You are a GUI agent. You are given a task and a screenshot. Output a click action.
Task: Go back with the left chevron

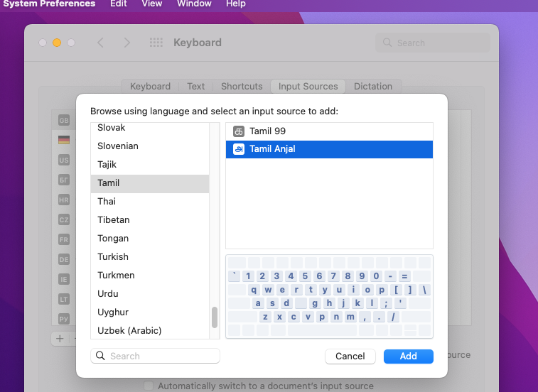click(x=100, y=43)
